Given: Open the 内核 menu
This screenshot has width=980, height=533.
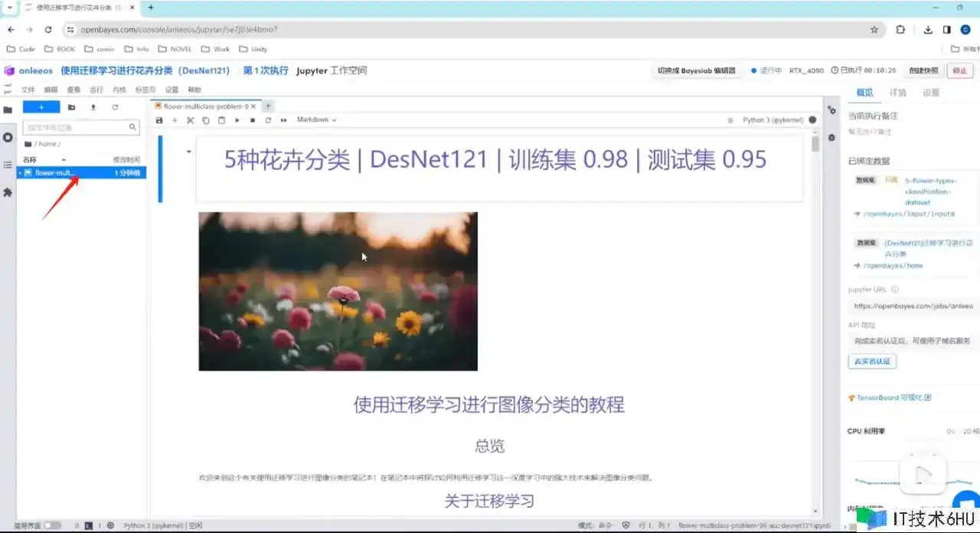Looking at the screenshot, I should pos(119,90).
